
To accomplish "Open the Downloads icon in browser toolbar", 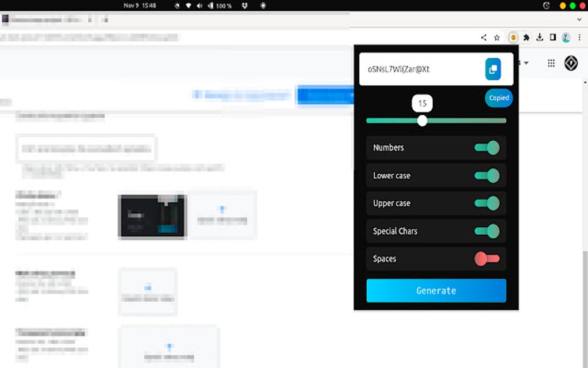I will point(540,37).
